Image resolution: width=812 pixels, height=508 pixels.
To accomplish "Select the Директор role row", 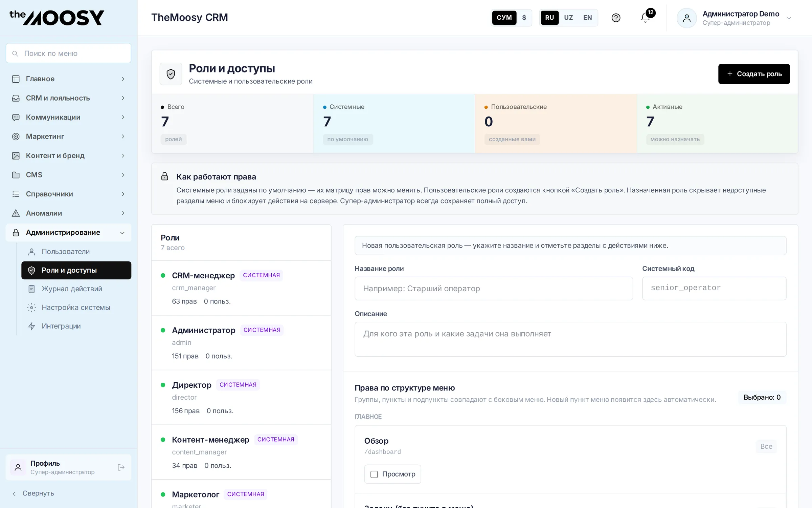I will (x=241, y=398).
